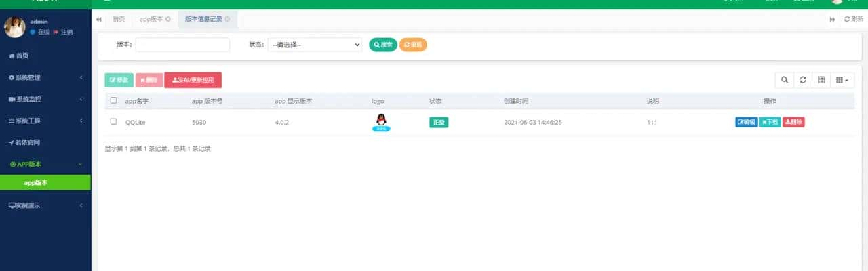This screenshot has height=271, width=868.
Task: Select the highlighted app版本 submenu item
Action: point(45,183)
